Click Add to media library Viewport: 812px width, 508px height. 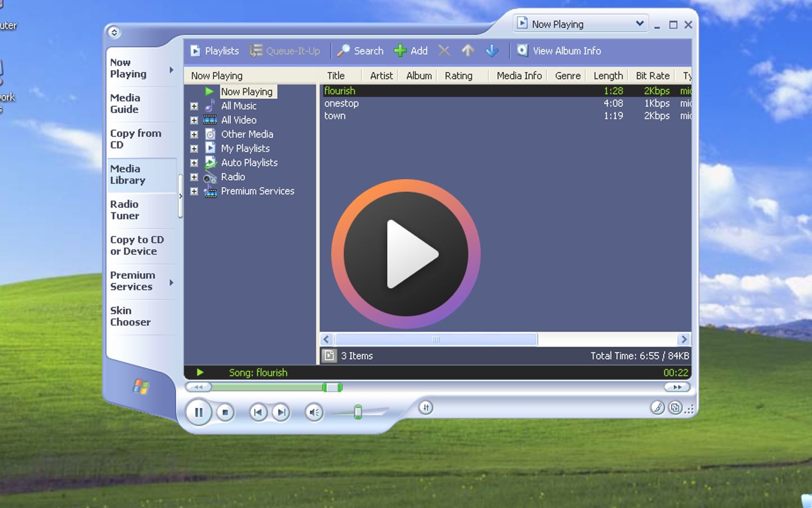pyautogui.click(x=411, y=51)
